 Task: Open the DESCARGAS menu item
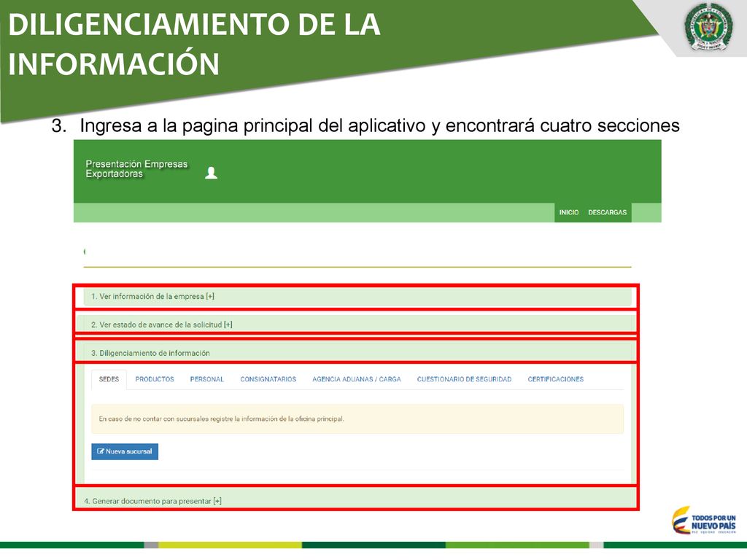[607, 212]
